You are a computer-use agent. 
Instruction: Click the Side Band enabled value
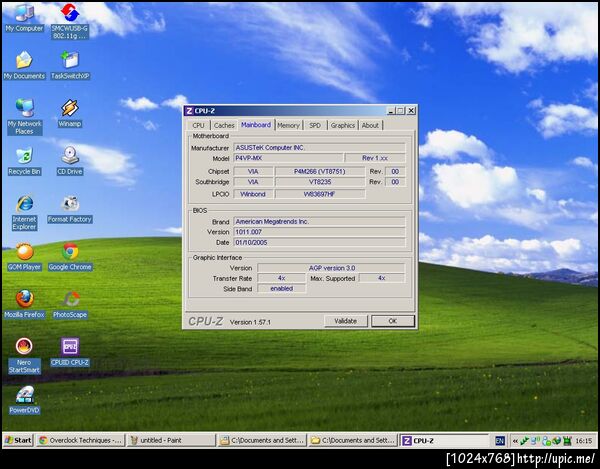tap(282, 288)
